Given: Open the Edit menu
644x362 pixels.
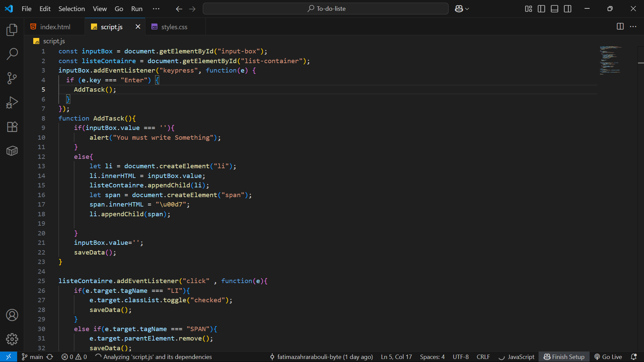Looking at the screenshot, I should 45,9.
